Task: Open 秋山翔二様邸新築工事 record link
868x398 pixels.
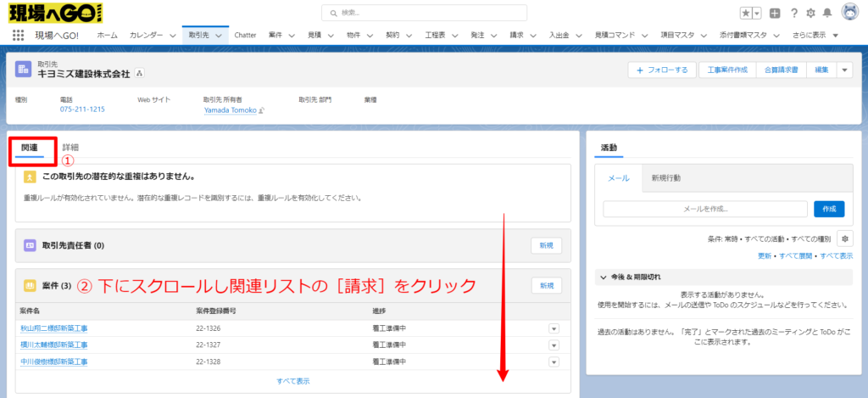Action: (x=54, y=328)
